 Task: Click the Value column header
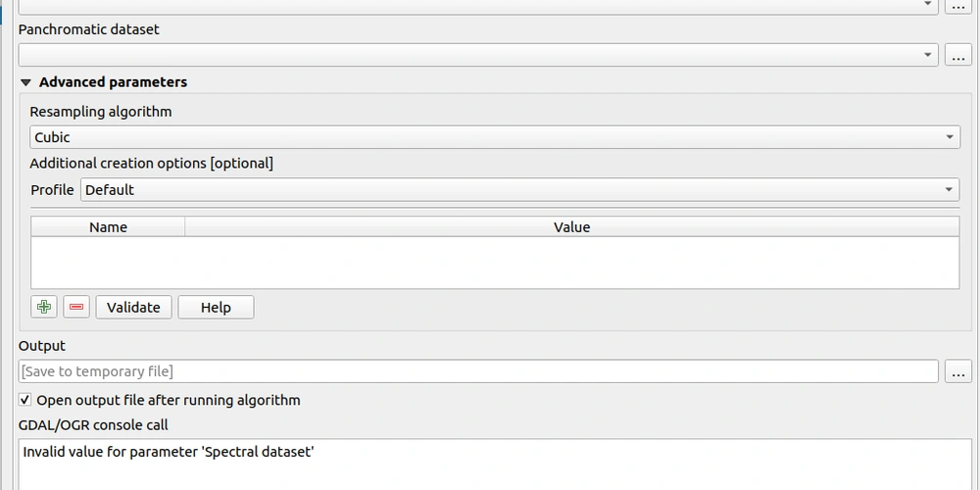[571, 227]
